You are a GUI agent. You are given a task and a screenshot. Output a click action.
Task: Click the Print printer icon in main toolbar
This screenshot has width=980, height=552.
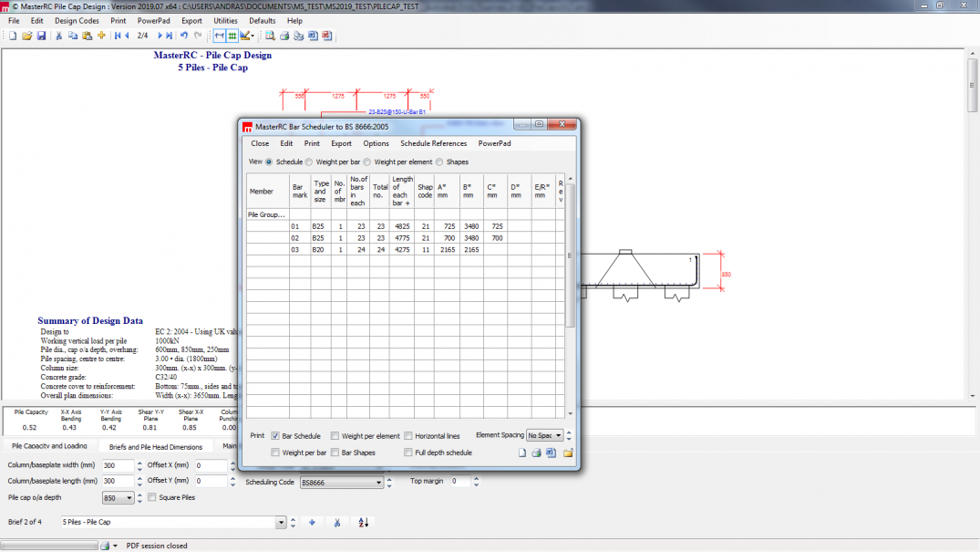[x=284, y=36]
